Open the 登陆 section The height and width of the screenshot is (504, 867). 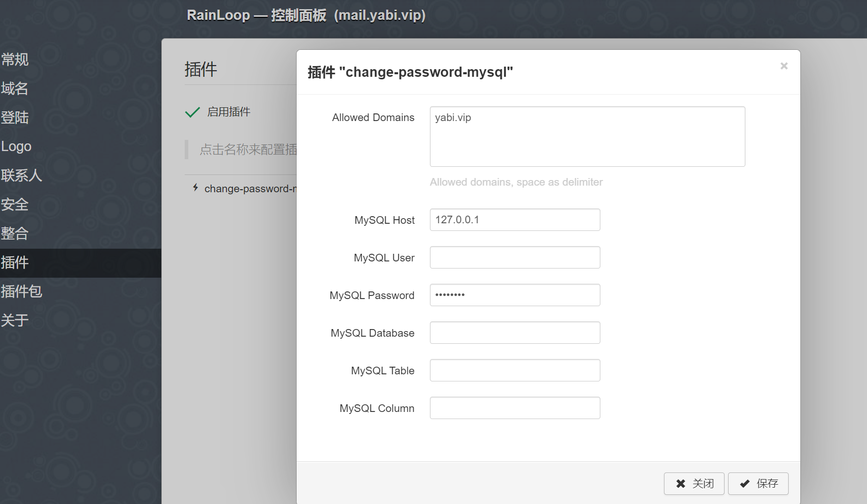click(15, 117)
